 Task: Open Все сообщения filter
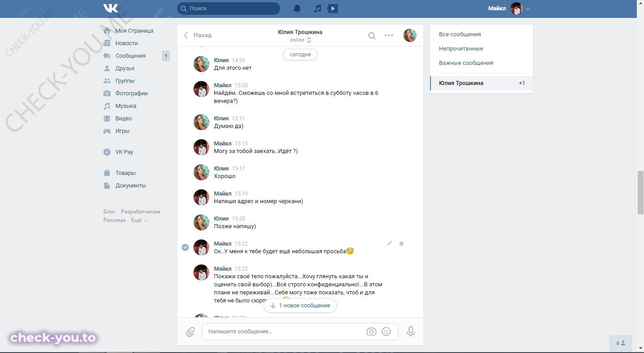[460, 34]
